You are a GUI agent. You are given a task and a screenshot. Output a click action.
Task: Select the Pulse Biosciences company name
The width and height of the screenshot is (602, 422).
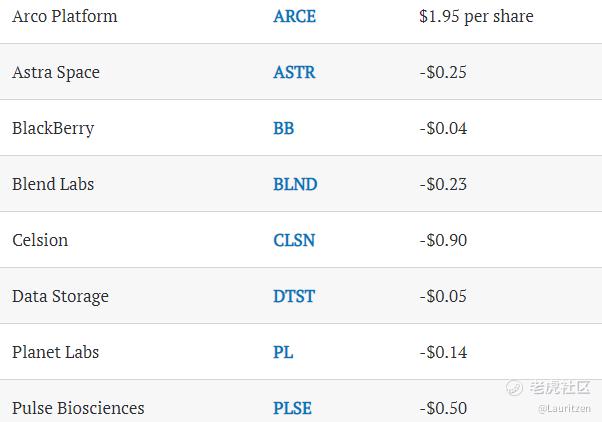click(x=78, y=408)
